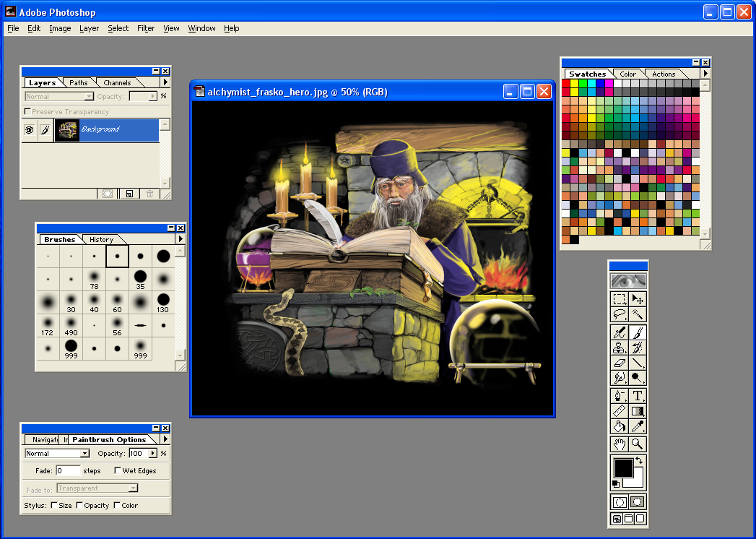
Task: Create a new layer in Layers palette
Action: click(x=129, y=194)
